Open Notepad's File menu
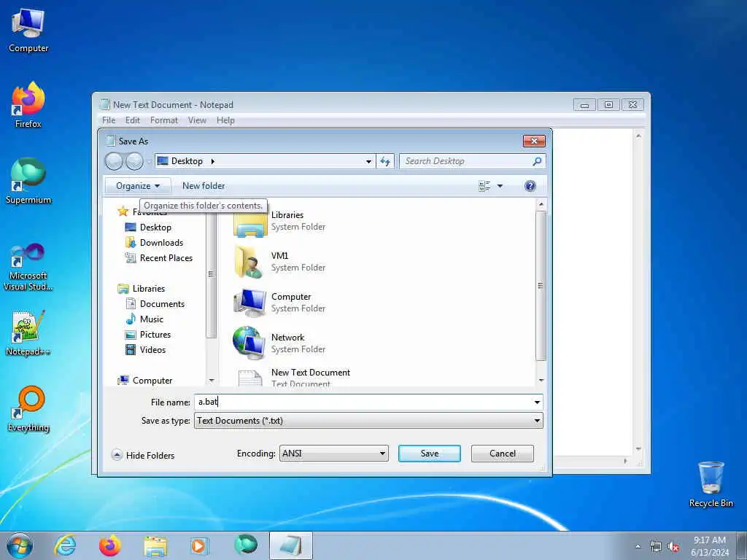Image resolution: width=747 pixels, height=560 pixels. tap(109, 120)
